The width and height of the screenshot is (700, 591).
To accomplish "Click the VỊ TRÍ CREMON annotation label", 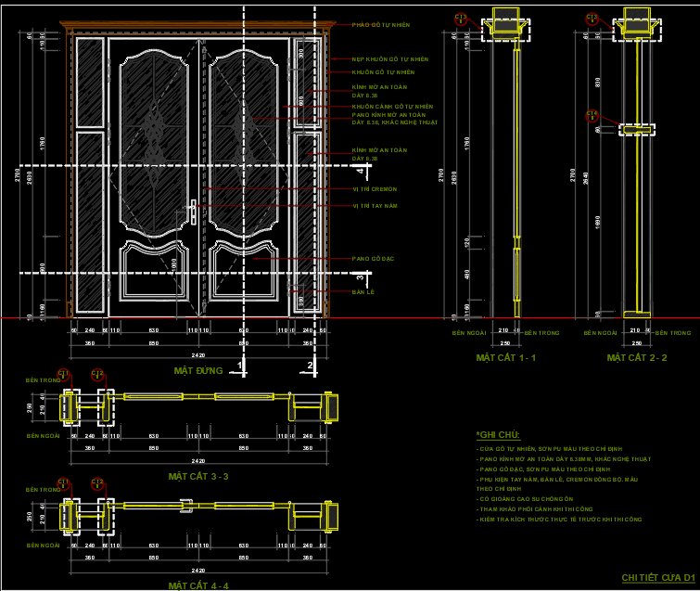I will pyautogui.click(x=375, y=189).
